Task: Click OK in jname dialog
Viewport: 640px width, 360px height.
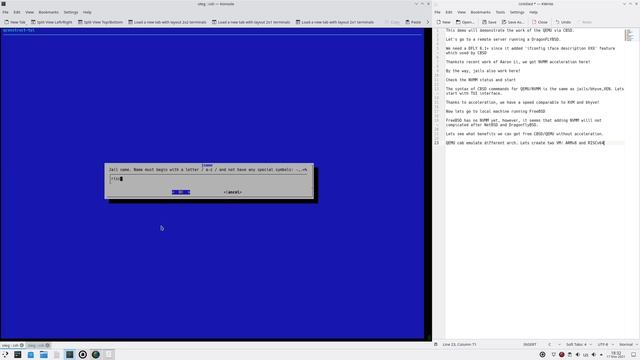Action: [181, 192]
